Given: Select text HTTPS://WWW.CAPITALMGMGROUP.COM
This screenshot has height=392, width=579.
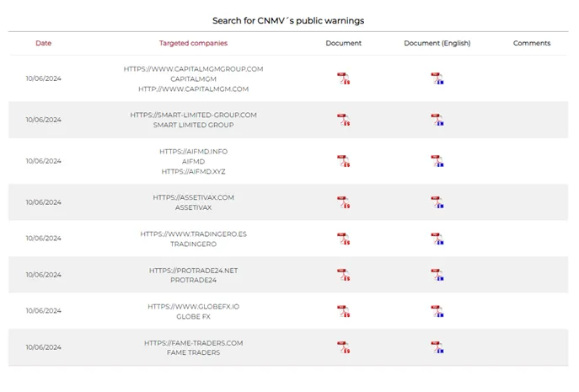Looking at the screenshot, I should click(193, 69).
